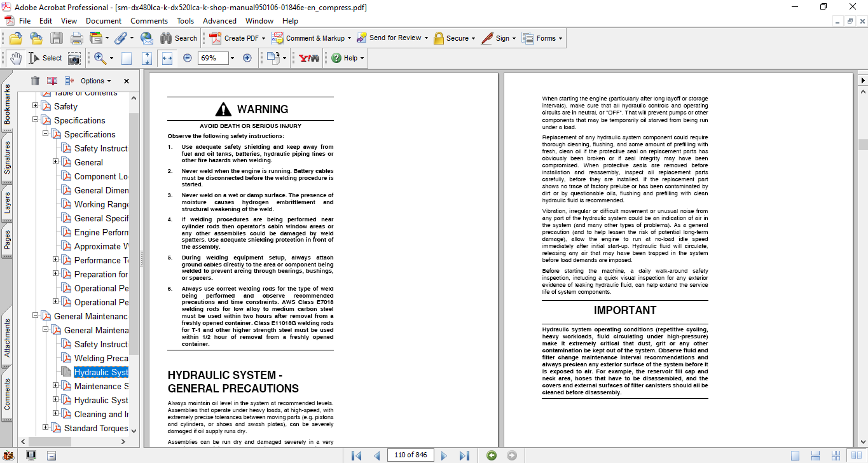868x463 pixels.
Task: Toggle full screen mode in status bar
Action: 31,455
